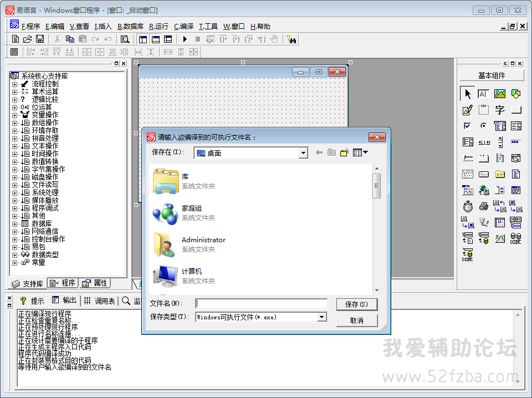Viewport: 532px width, 398px height.
Task: Run the program with the Play arrow icon
Action: point(185,39)
